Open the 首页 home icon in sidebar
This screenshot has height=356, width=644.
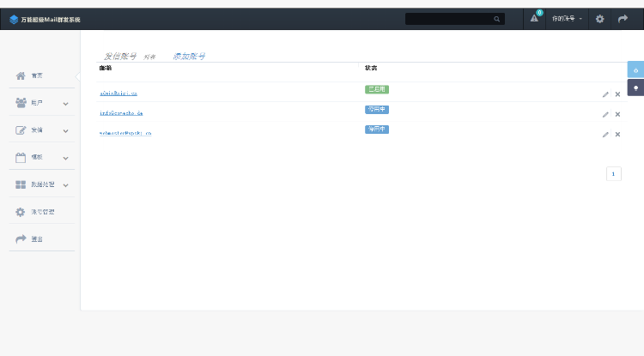(21, 75)
